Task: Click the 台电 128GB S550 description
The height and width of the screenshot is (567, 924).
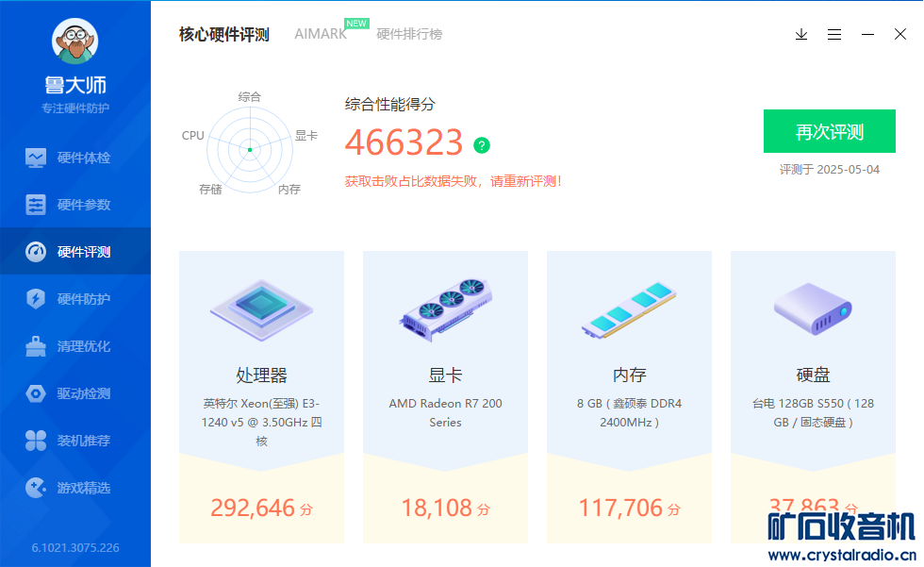Action: coord(813,412)
